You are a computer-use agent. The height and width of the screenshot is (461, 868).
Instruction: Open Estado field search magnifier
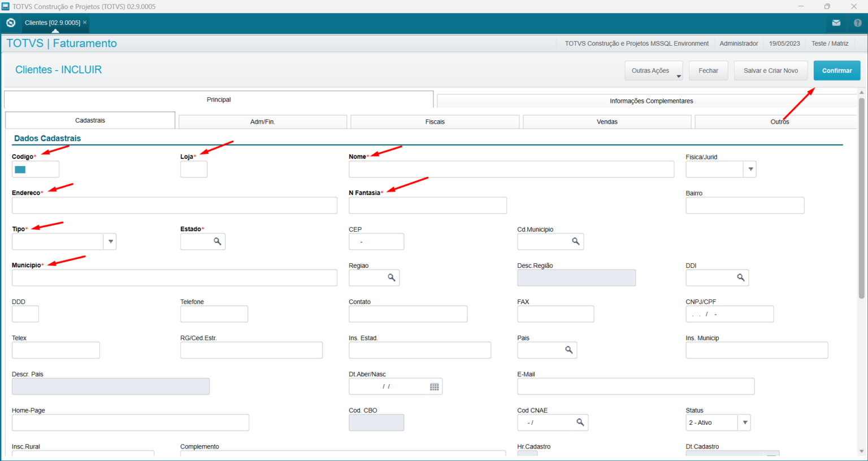coord(217,241)
